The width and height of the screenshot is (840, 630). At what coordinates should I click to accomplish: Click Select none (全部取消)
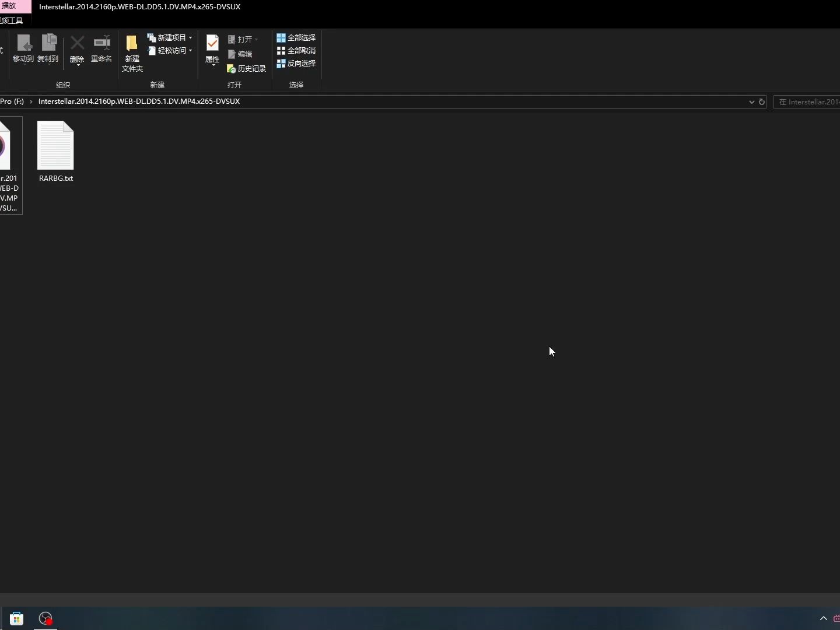point(296,50)
